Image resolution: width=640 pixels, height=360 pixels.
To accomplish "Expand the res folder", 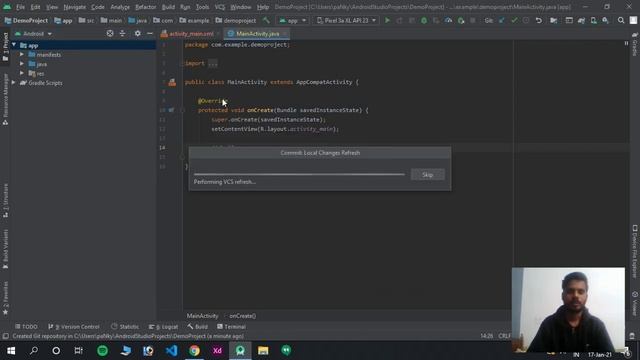I will tap(22, 73).
